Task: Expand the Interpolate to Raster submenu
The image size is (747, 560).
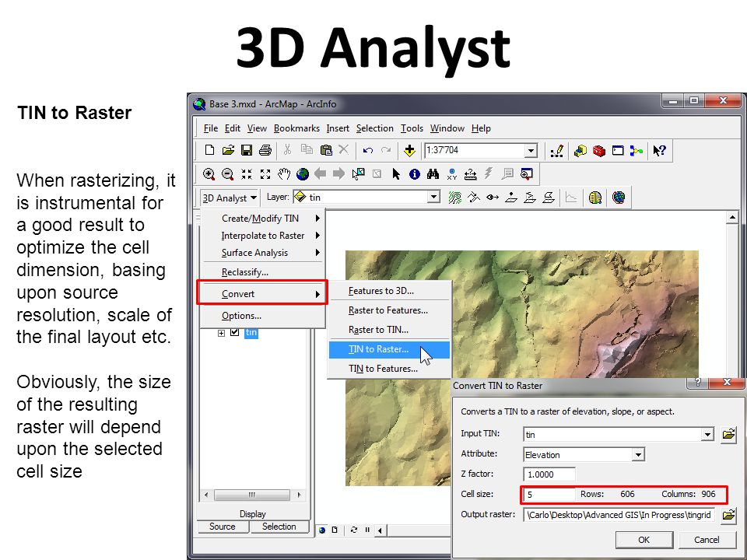Action: click(x=264, y=235)
